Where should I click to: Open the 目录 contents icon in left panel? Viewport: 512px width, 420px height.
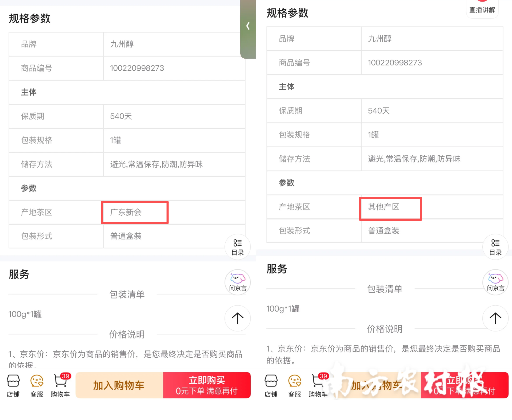pyautogui.click(x=238, y=247)
